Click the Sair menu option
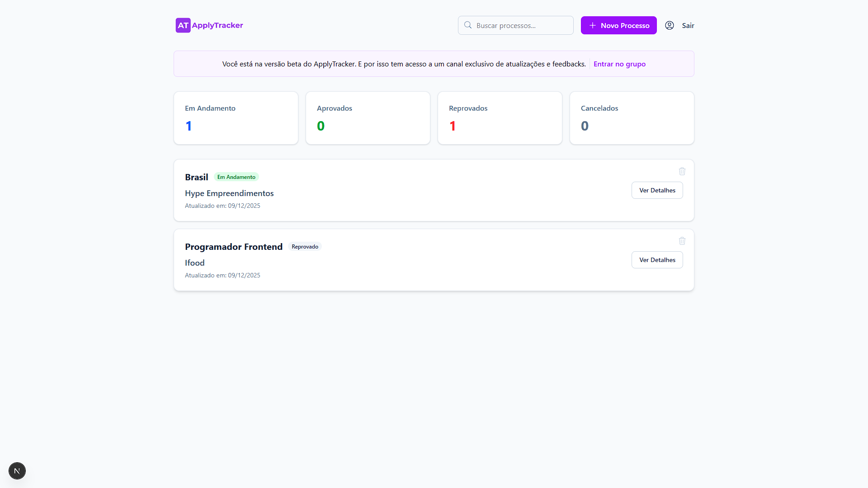 (x=688, y=25)
